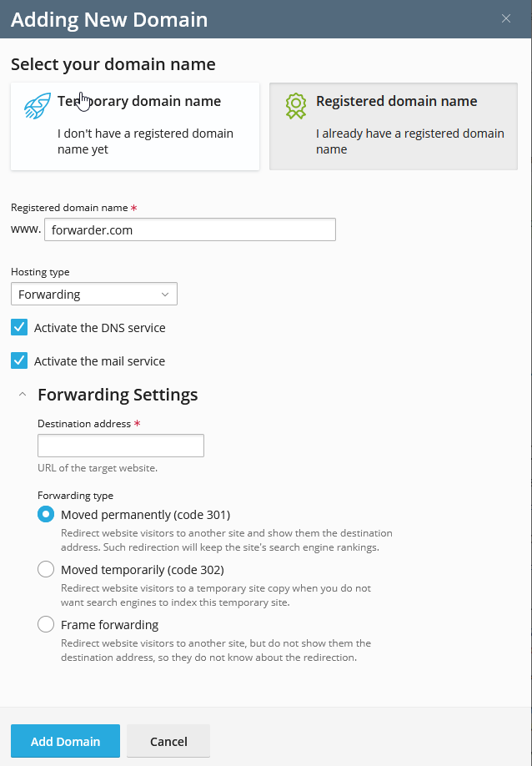Viewport: 532px width, 766px height.
Task: Uncheck the Activate the mail service checkbox
Action: pos(19,360)
